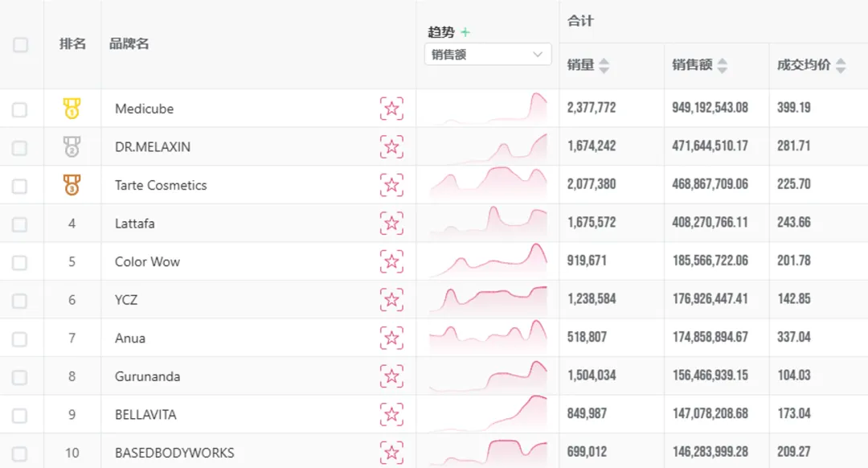Click the star monitoring icon beside DR.MELAXIN

[391, 147]
